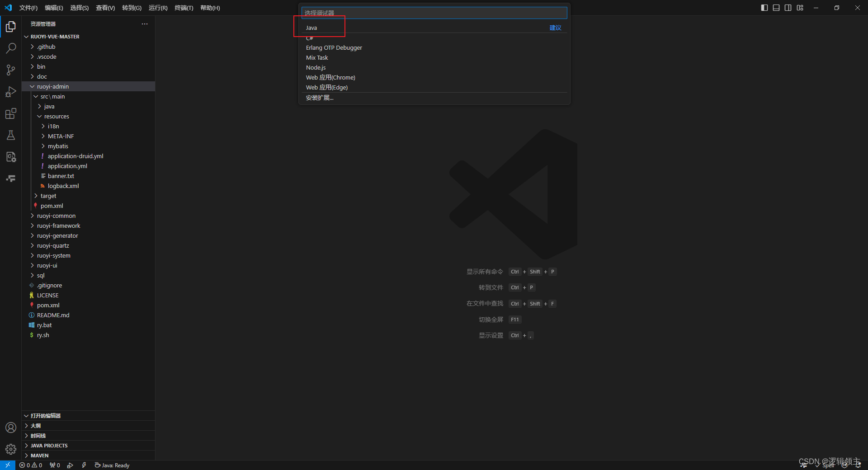The image size is (868, 470).
Task: Open README.md file
Action: pyautogui.click(x=89, y=315)
